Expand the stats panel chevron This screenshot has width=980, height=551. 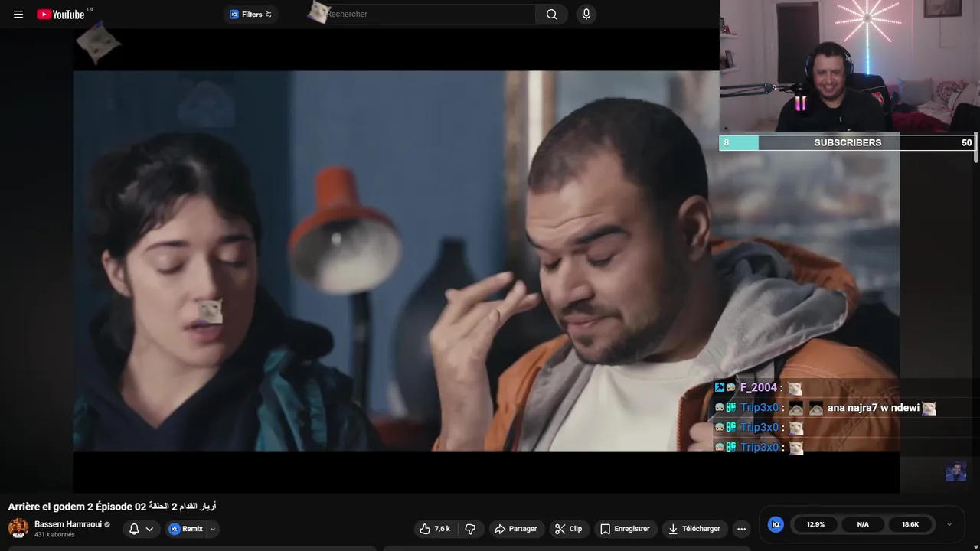(949, 524)
